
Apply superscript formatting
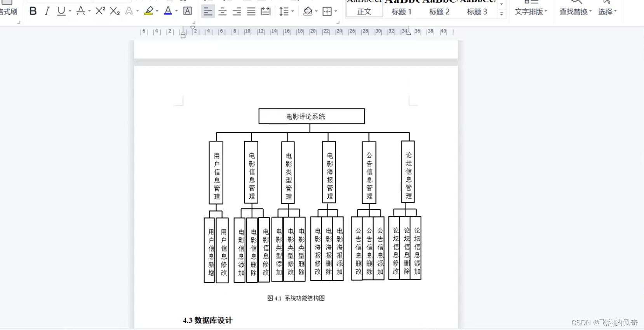[x=100, y=11]
